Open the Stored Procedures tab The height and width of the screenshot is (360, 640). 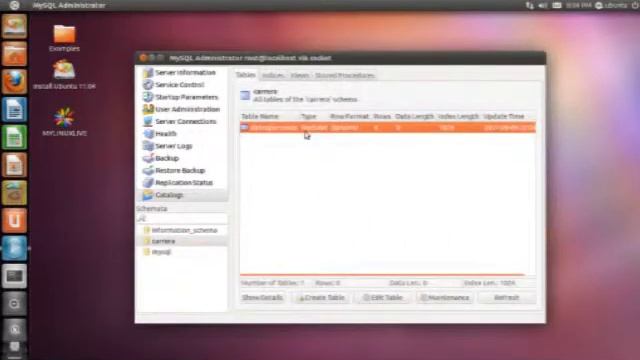click(344, 76)
